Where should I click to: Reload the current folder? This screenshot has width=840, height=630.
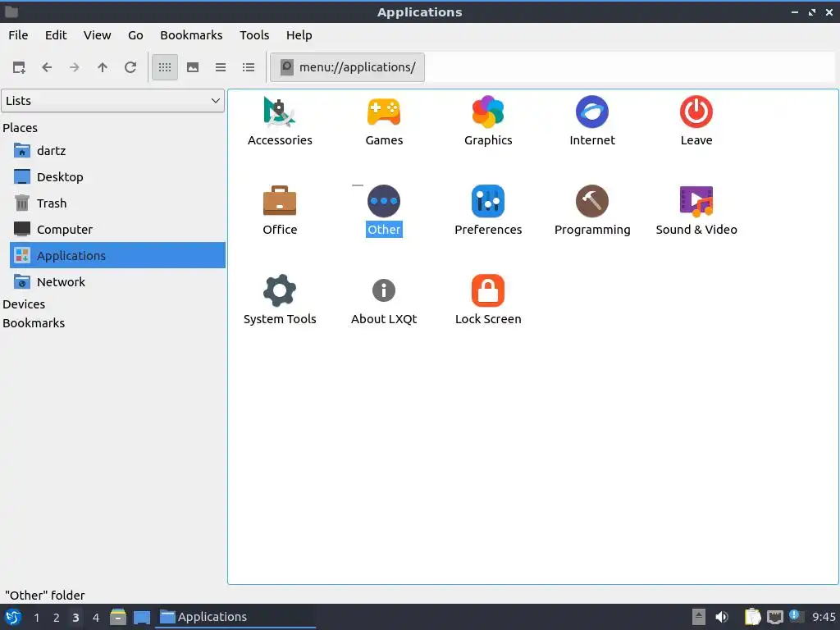click(130, 67)
